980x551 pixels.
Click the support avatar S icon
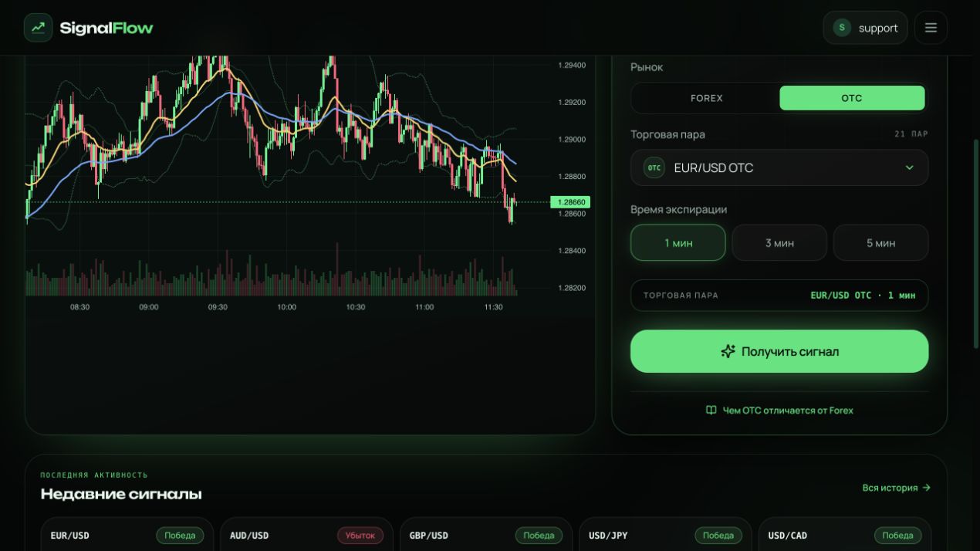[842, 28]
